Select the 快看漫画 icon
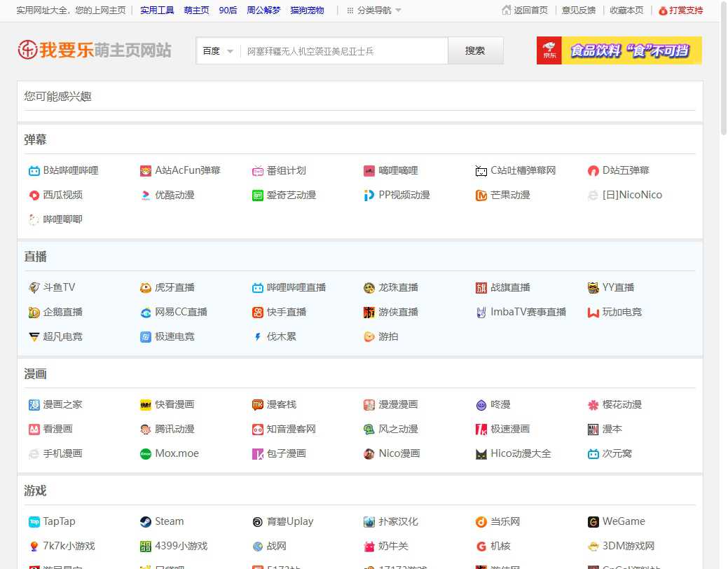728x569 pixels. pyautogui.click(x=145, y=404)
